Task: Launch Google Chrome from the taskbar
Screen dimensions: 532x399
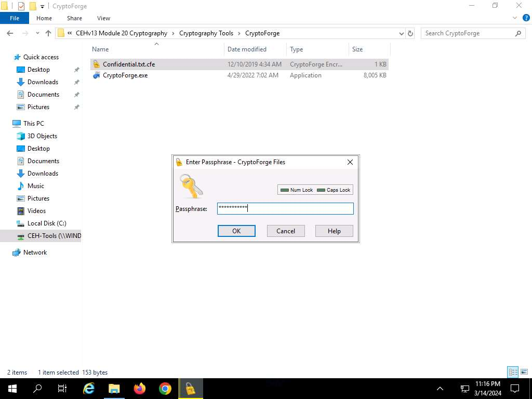Action: point(165,389)
